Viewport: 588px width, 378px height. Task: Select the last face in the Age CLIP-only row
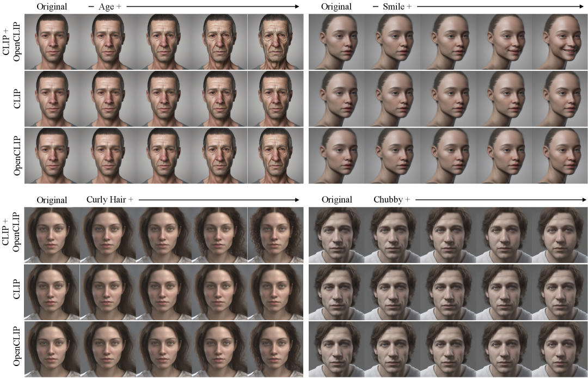pyautogui.click(x=275, y=99)
